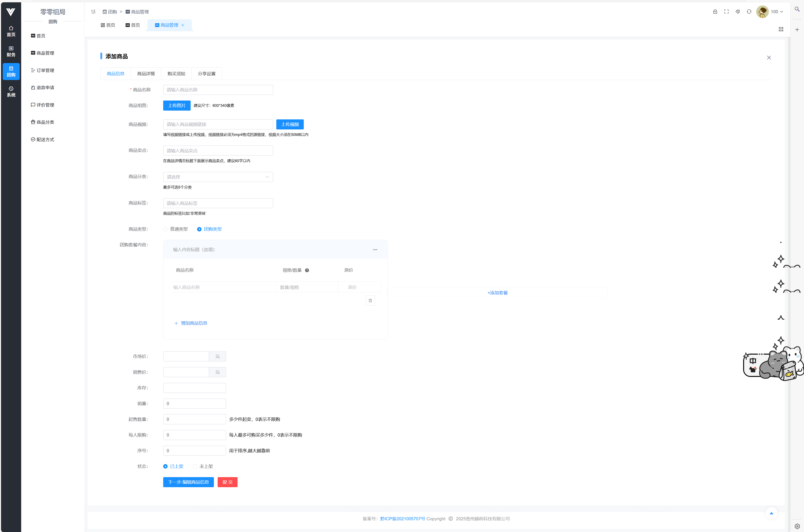Set status to 未上架
Viewport: 804px width, 532px height.
tap(195, 466)
